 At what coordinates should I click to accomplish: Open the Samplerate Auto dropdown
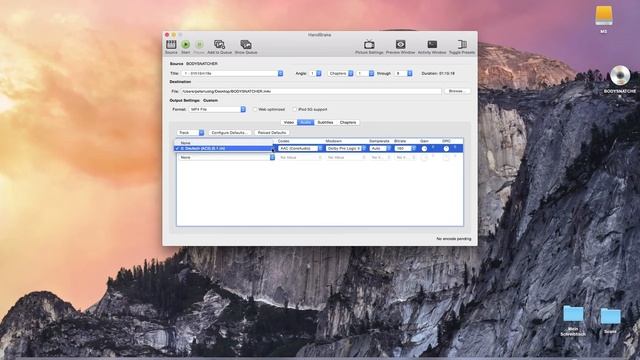(x=380, y=149)
